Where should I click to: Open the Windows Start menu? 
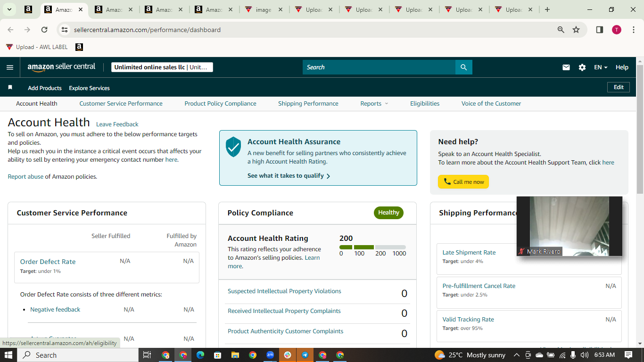[8, 355]
